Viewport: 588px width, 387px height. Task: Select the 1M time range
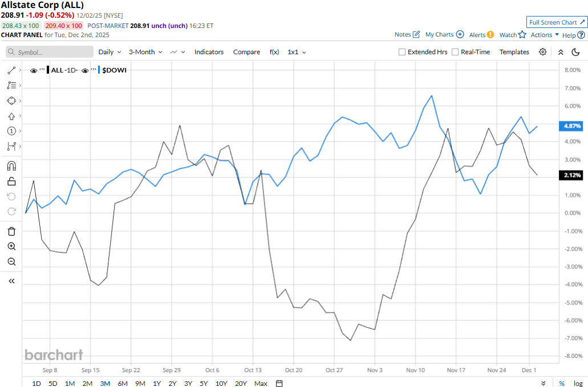coord(70,383)
